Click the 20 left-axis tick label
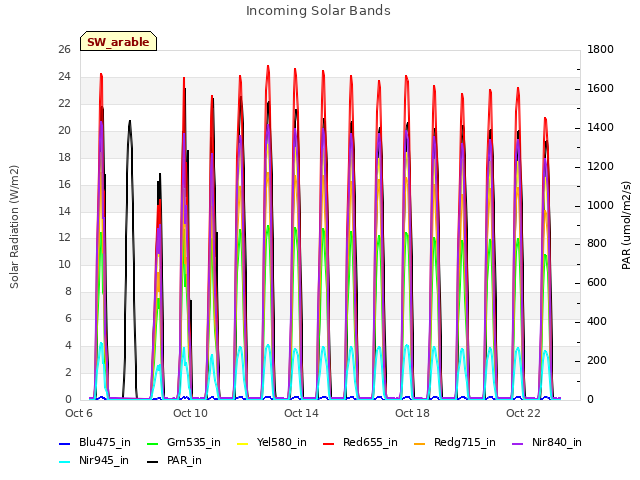 point(64,130)
